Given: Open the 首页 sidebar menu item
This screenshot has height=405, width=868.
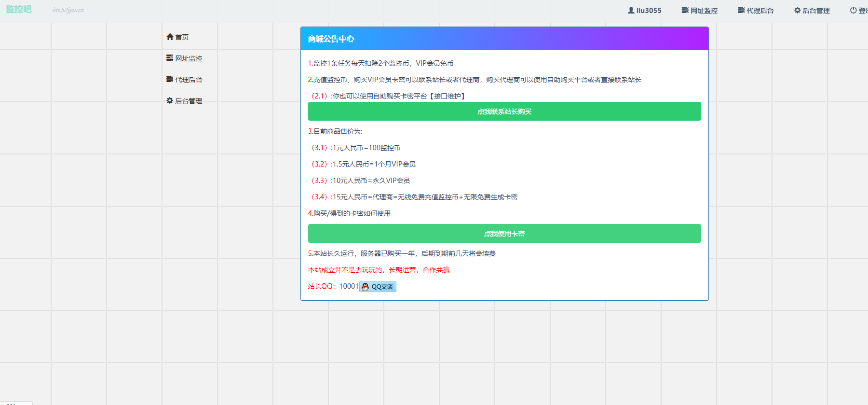Looking at the screenshot, I should (182, 37).
